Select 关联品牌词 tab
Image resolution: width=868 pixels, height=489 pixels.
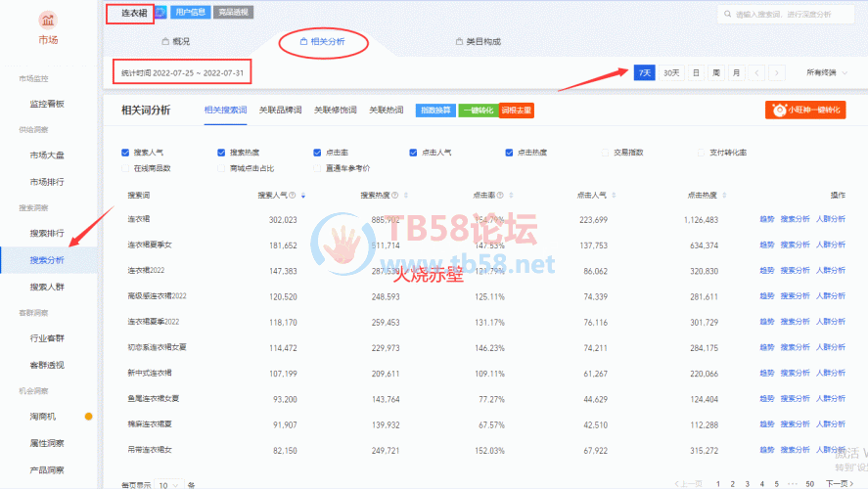pos(280,111)
